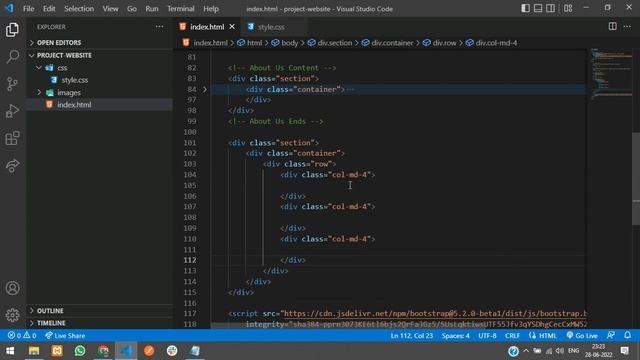Click the div.col-md-4 breadcrumb item

(496, 43)
